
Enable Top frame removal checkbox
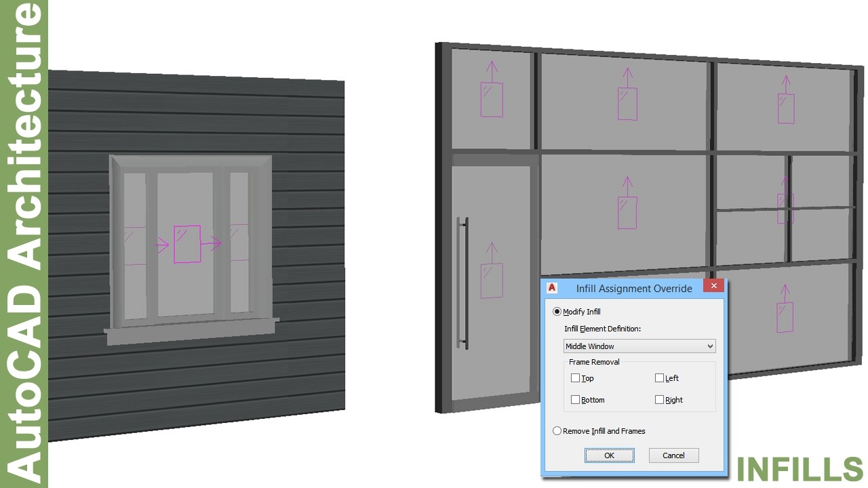pyautogui.click(x=576, y=378)
